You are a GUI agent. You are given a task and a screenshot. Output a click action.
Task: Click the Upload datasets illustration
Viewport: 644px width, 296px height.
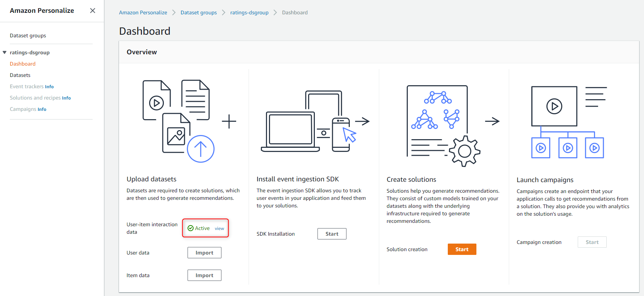pos(179,121)
